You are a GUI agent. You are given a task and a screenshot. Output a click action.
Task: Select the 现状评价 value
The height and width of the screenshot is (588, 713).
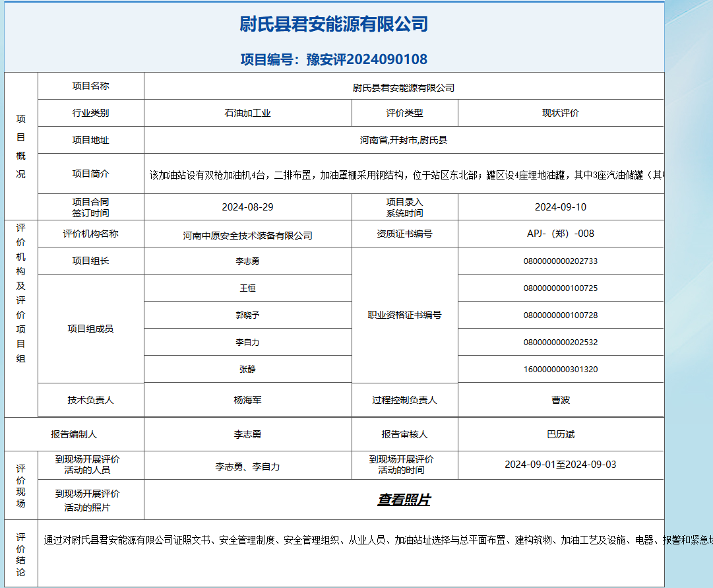pos(561,113)
